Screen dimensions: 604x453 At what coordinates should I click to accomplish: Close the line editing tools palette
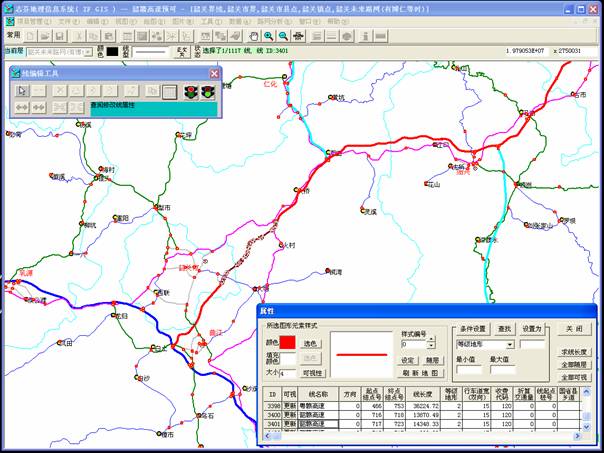tap(214, 73)
